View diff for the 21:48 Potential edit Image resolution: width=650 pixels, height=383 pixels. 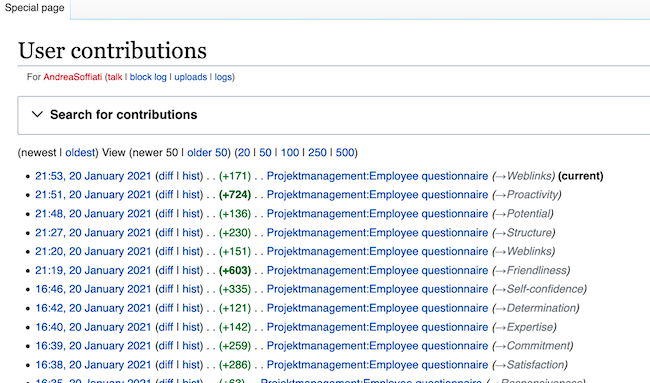point(166,214)
